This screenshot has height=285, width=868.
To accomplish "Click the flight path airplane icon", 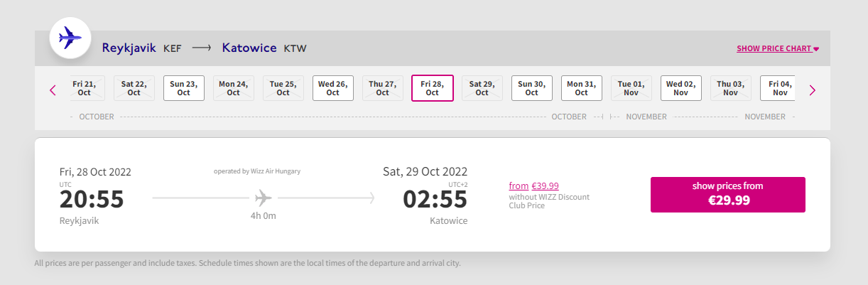I will pyautogui.click(x=263, y=197).
